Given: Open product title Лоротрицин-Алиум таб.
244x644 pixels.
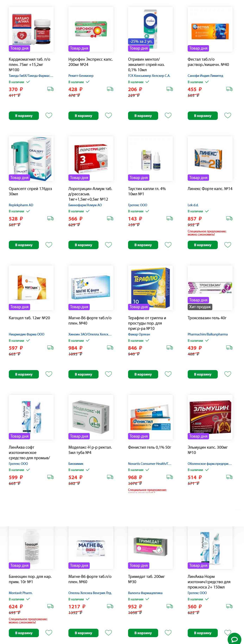Looking at the screenshot, I should tap(90, 194).
